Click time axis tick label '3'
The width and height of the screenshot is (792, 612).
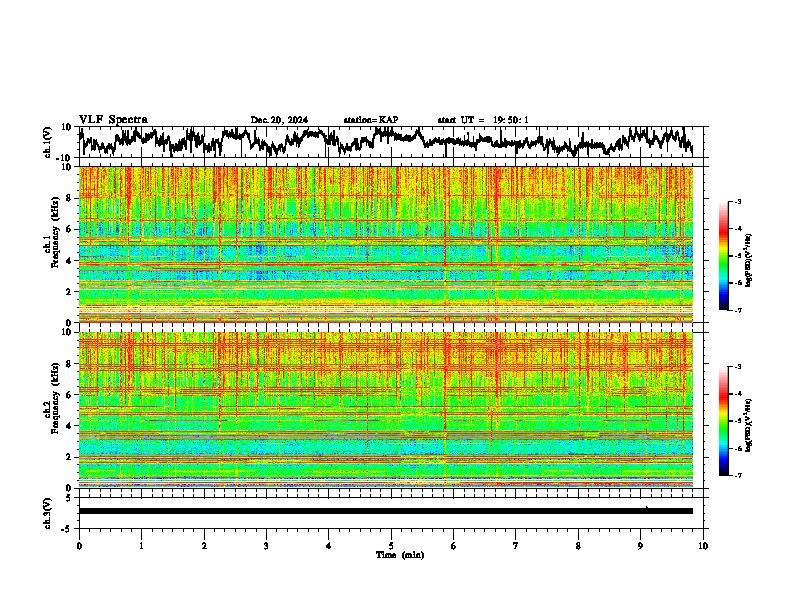click(x=266, y=546)
